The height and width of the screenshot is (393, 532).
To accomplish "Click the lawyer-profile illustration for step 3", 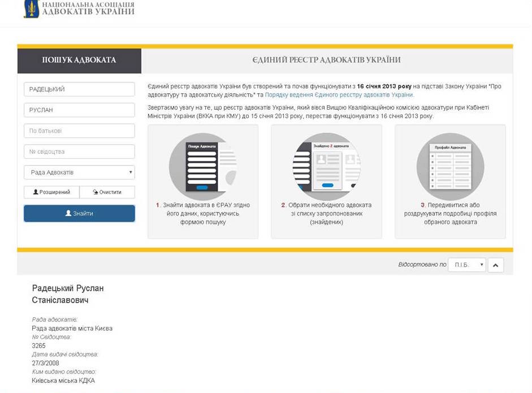I will [x=450, y=166].
